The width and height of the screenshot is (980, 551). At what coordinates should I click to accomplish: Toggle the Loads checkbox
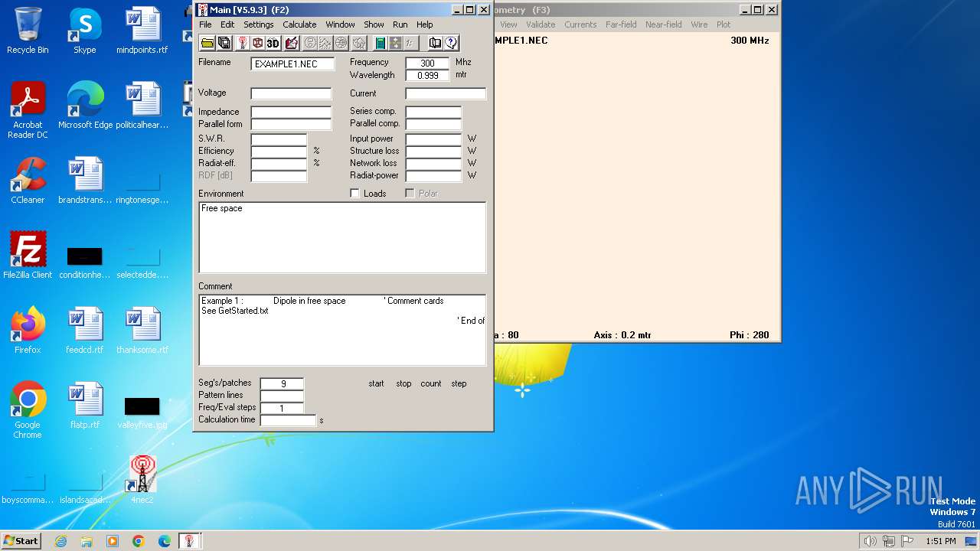[x=355, y=194]
